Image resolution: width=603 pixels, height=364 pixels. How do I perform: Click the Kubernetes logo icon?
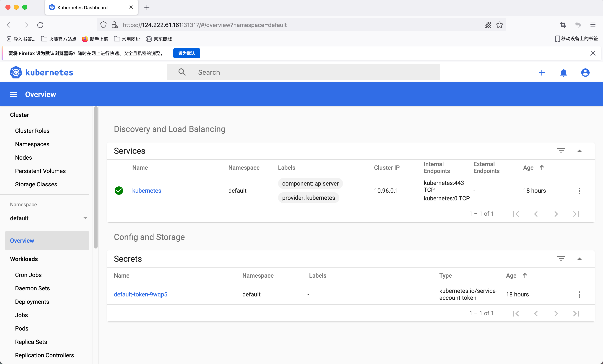16,72
